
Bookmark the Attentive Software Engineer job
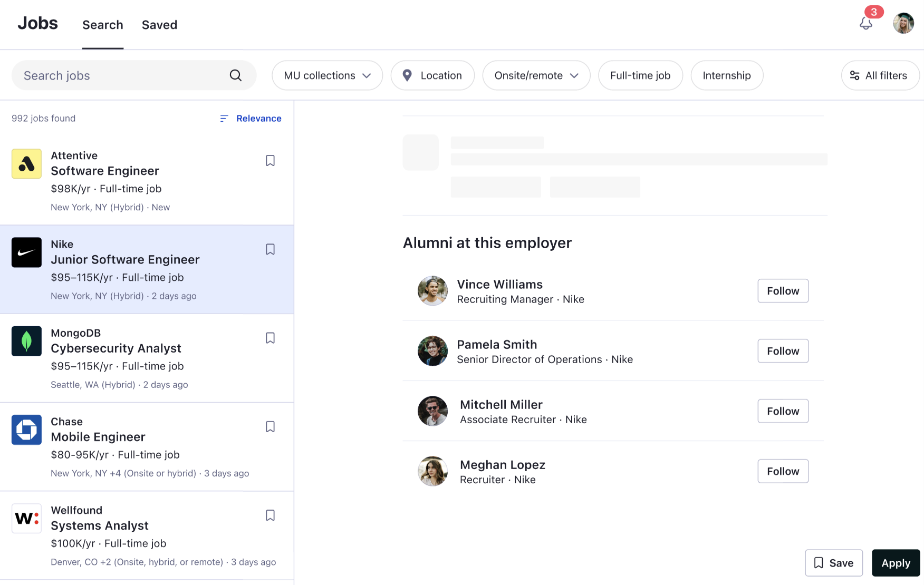(x=270, y=161)
